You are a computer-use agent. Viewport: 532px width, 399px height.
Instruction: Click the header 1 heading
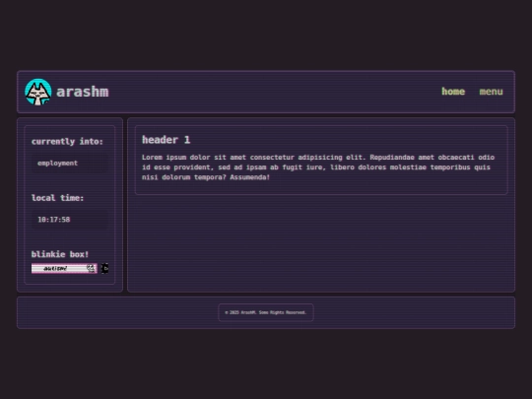click(x=166, y=140)
